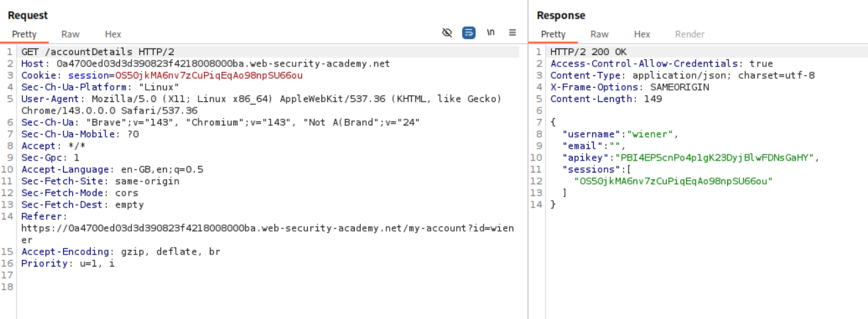Toggle the hide-eye icon in Request toolbar
The height and width of the screenshot is (319, 868).
point(447,33)
